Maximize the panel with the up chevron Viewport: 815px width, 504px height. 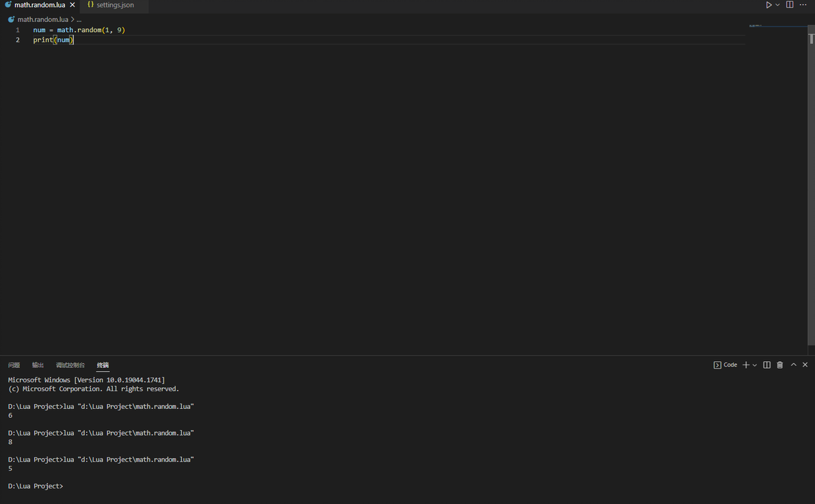[794, 365]
